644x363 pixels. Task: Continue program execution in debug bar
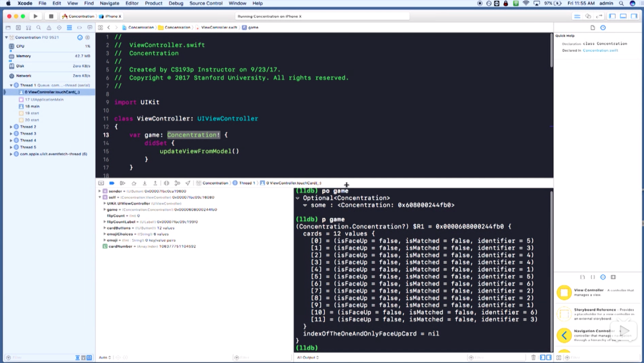point(123,183)
